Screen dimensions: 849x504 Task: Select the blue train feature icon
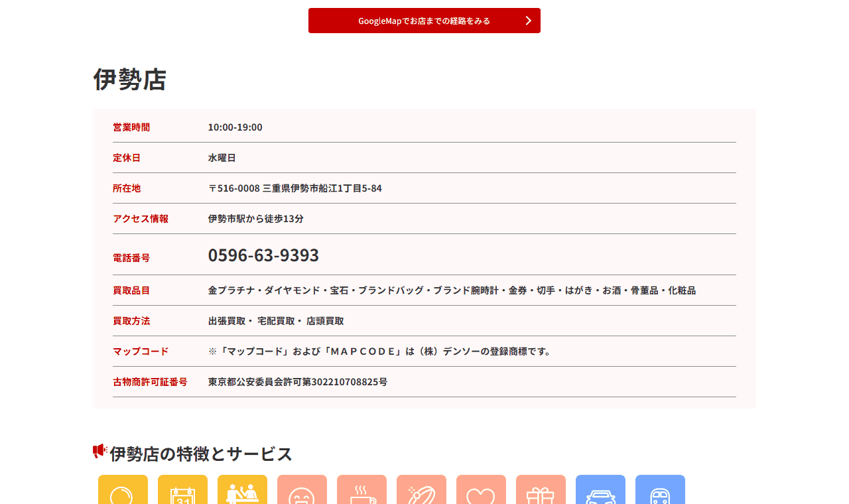click(x=660, y=489)
